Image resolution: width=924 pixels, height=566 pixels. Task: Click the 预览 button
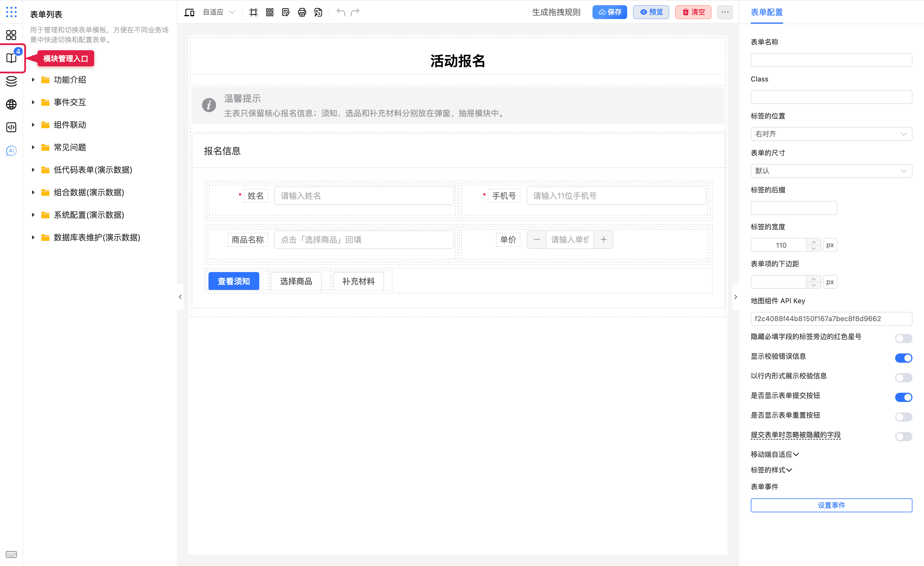[651, 12]
